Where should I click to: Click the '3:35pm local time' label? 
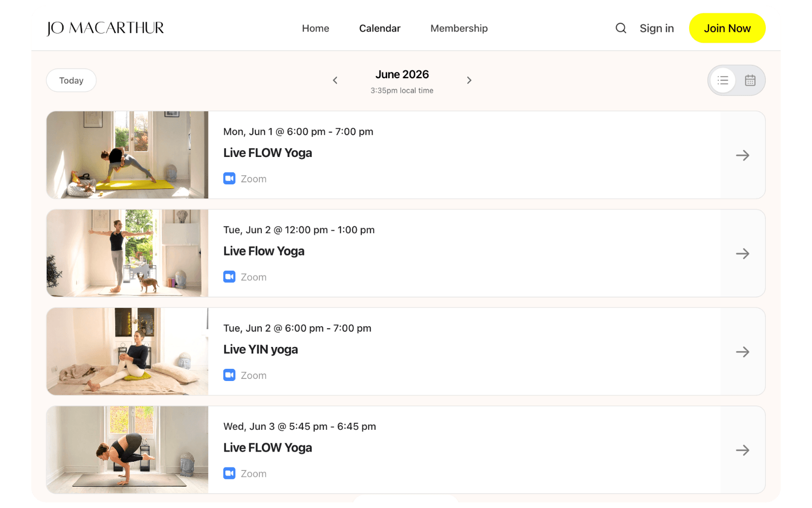click(402, 90)
